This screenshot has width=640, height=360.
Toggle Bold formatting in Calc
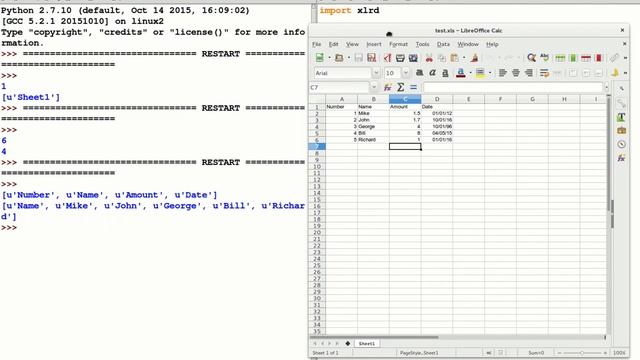419,73
